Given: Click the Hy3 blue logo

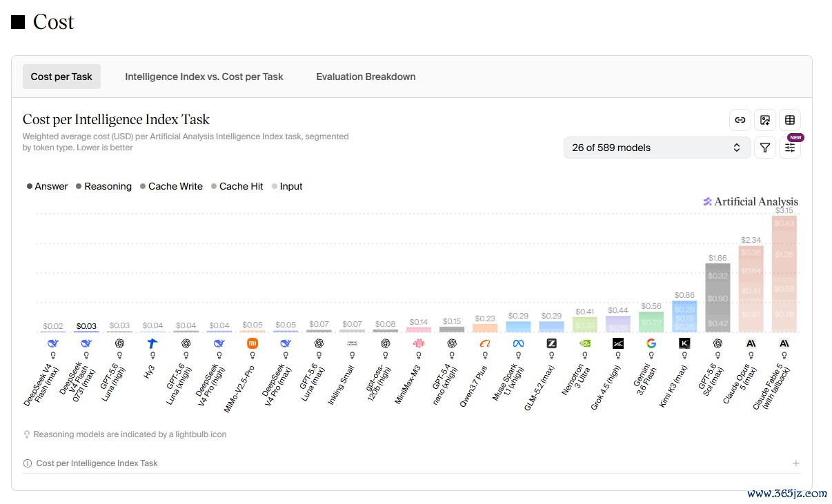Looking at the screenshot, I should point(152,343).
